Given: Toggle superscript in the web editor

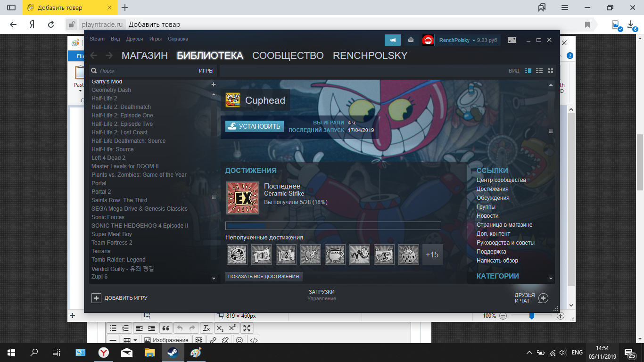Looking at the screenshot, I should tap(232, 328).
